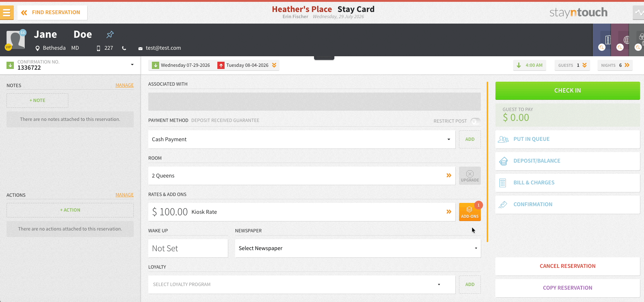Click departure date Tuesday 08-04-2026
This screenshot has height=302, width=644.
(x=247, y=65)
